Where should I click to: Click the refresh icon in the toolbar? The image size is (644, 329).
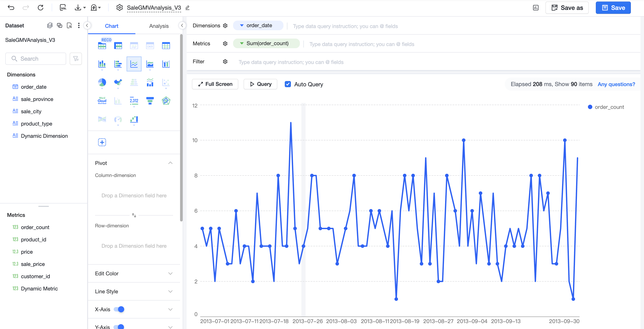tap(41, 8)
